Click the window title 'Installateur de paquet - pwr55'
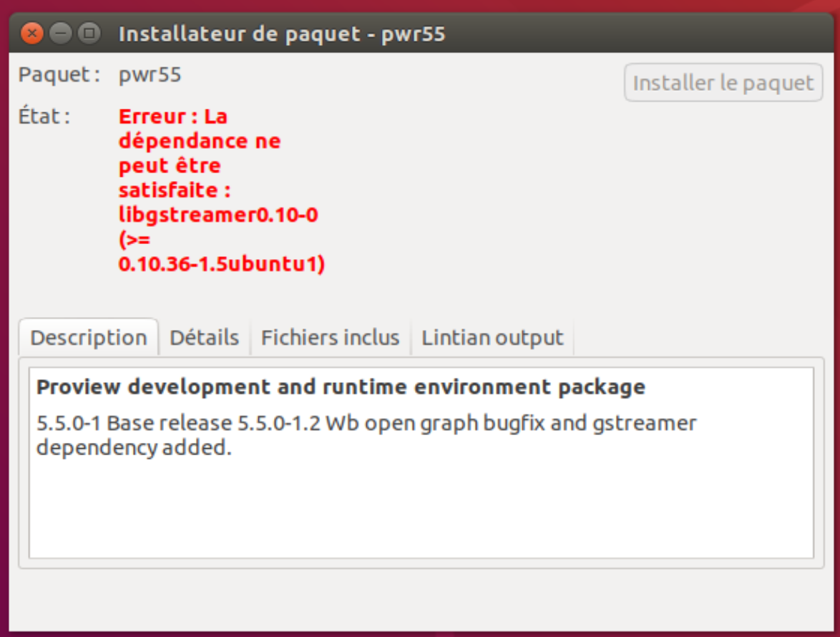 pyautogui.click(x=282, y=34)
